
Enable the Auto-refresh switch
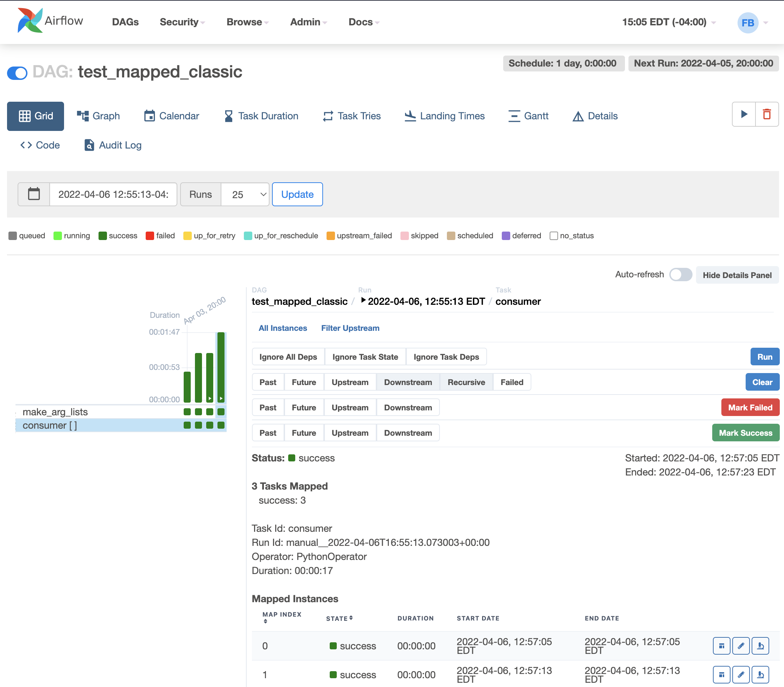click(681, 275)
